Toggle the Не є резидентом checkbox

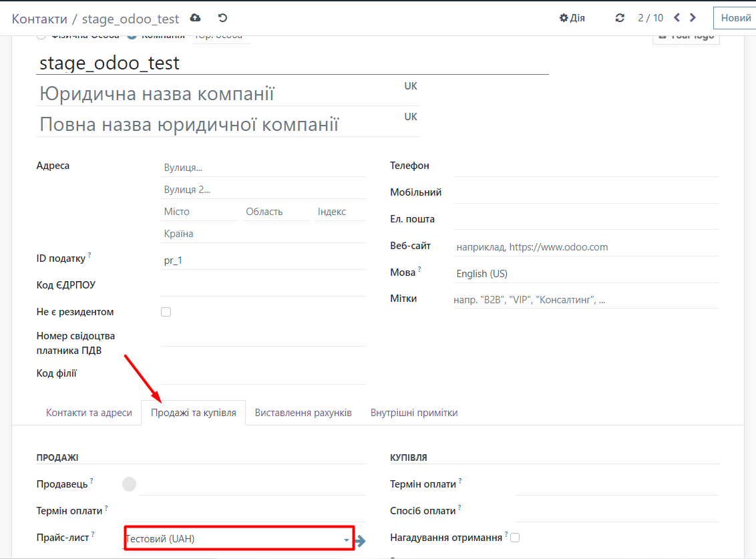tap(166, 312)
